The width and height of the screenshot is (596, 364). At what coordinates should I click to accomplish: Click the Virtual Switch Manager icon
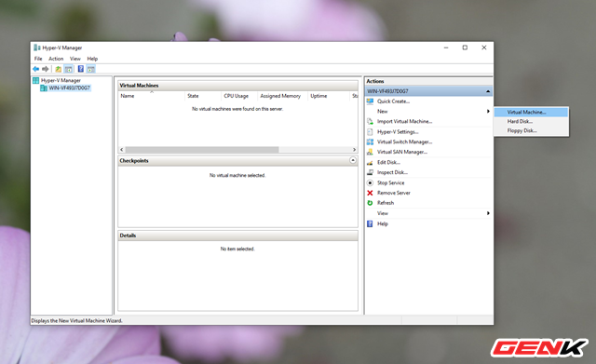(370, 142)
